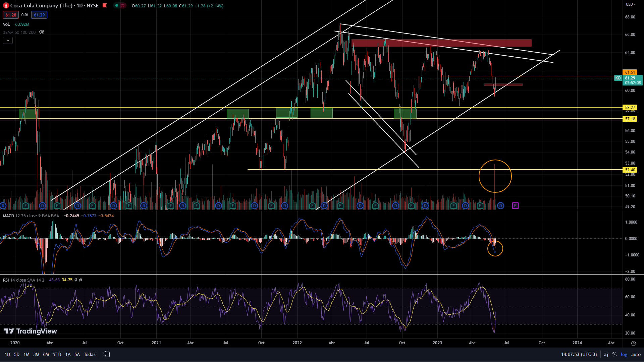This screenshot has width=644, height=362.
Task: Click the yellow 52.40 horizontal line label
Action: click(630, 170)
